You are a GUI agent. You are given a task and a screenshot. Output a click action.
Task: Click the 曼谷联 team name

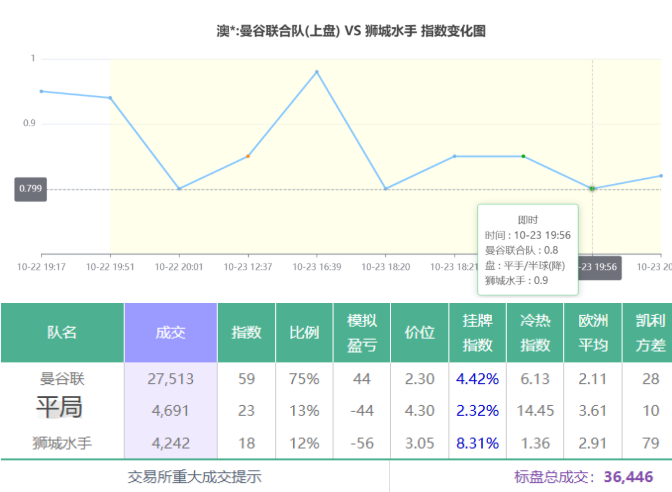(62, 379)
